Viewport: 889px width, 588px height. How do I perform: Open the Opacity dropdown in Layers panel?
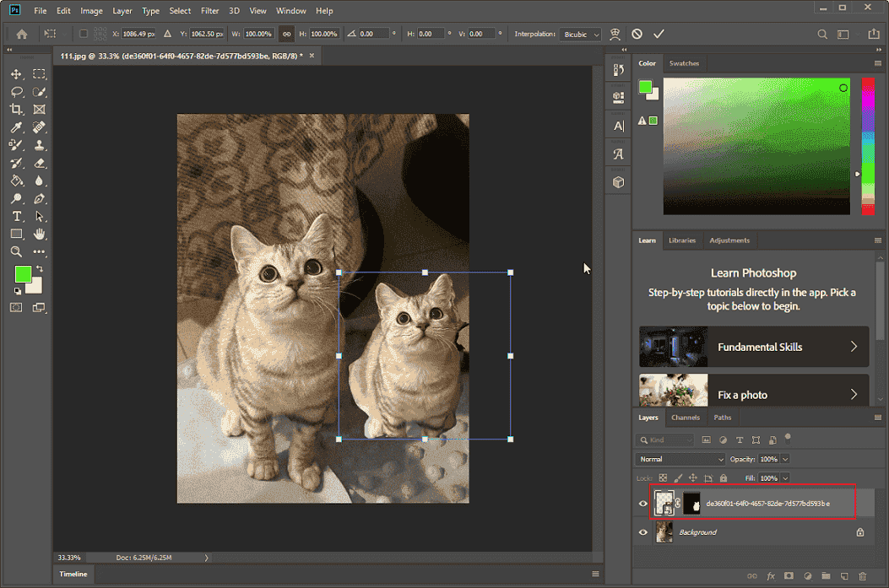786,458
